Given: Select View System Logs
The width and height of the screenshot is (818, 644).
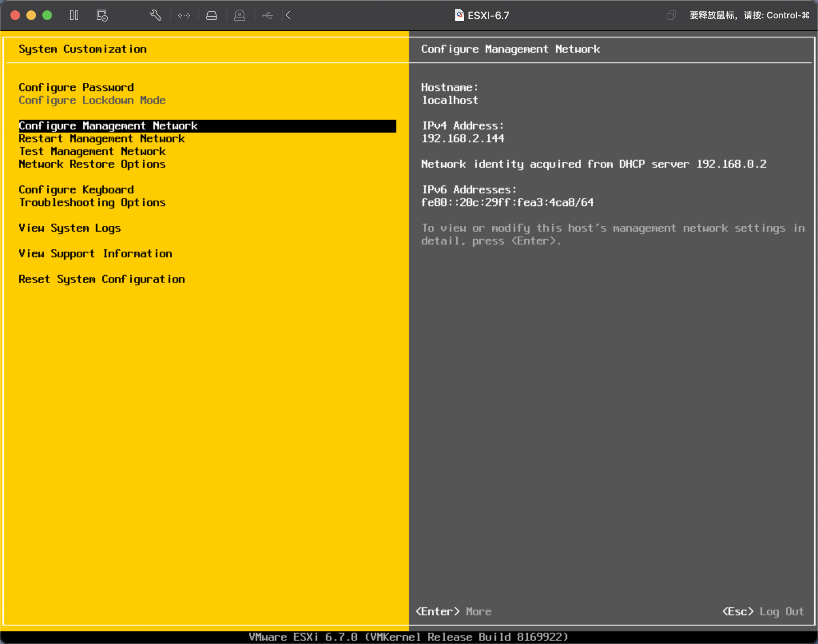Looking at the screenshot, I should coord(70,228).
